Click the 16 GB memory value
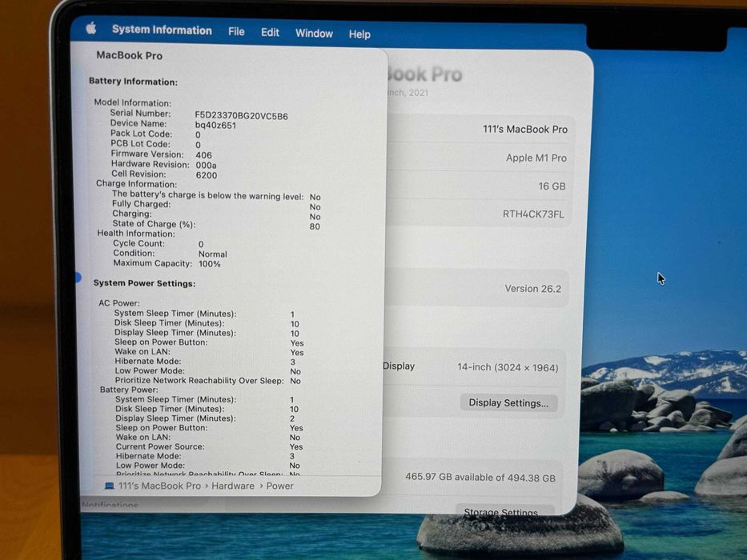 click(x=552, y=186)
